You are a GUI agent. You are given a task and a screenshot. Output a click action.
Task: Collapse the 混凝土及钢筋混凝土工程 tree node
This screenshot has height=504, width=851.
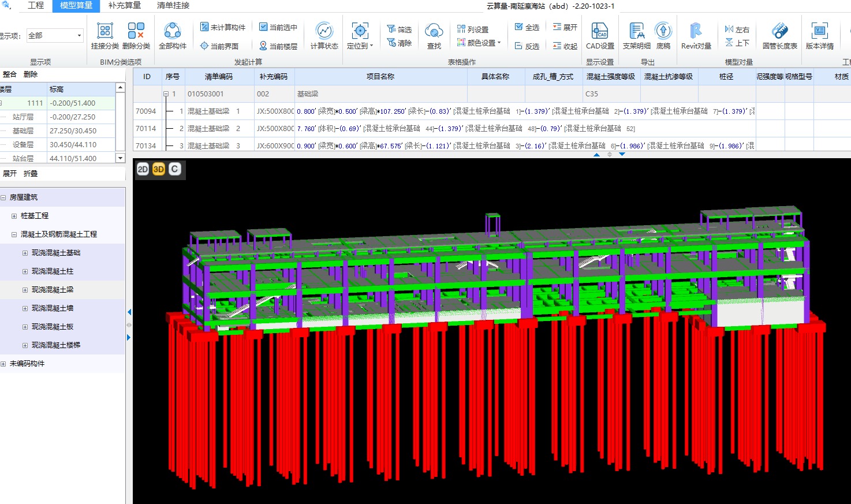pos(14,234)
